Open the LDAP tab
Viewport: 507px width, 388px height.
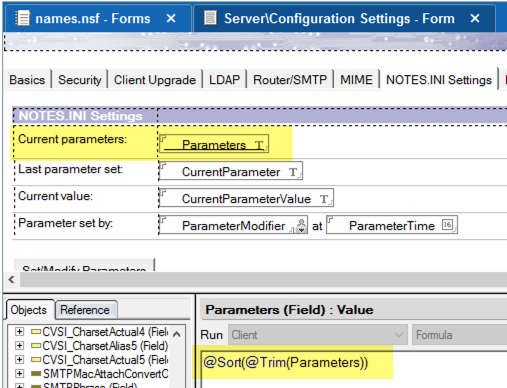pos(224,80)
